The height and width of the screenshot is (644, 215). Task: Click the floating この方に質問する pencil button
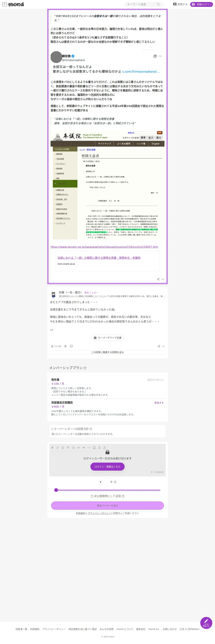206,622
